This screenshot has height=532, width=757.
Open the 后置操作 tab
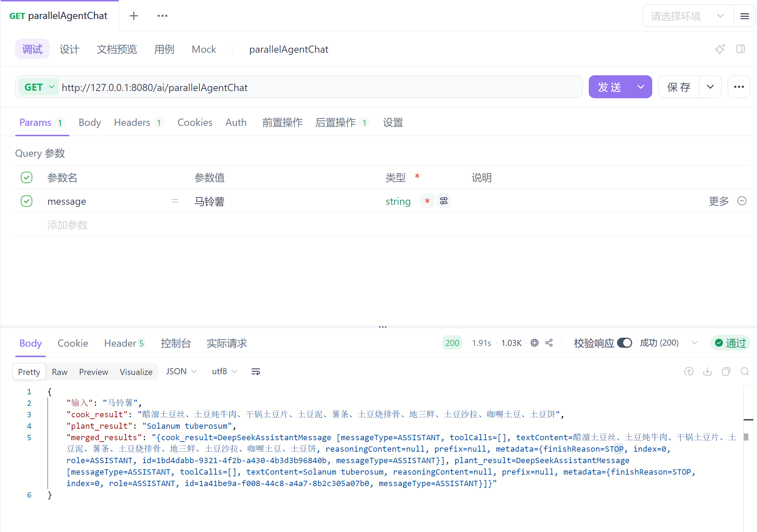[x=342, y=123]
